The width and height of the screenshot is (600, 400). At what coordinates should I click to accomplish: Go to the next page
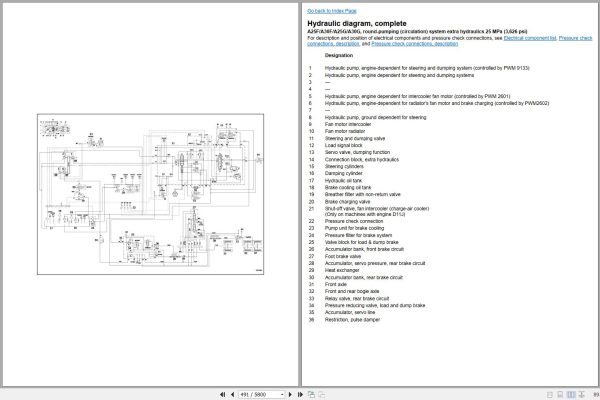(290, 394)
